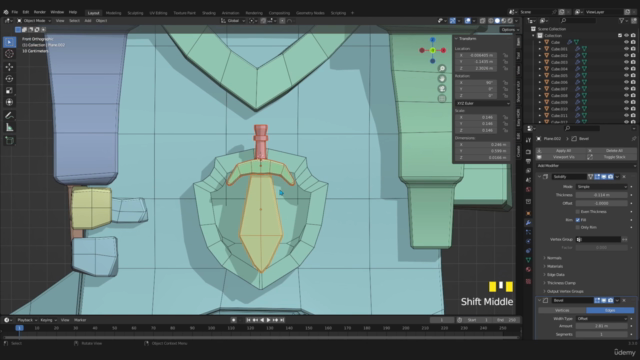The image size is (640, 360).
Task: Click the viewport Options button
Action: pos(510,30)
